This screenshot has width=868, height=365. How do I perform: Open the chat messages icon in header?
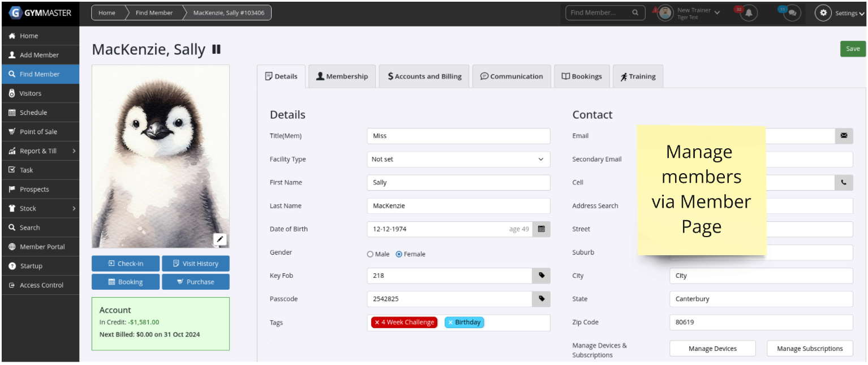click(x=792, y=13)
